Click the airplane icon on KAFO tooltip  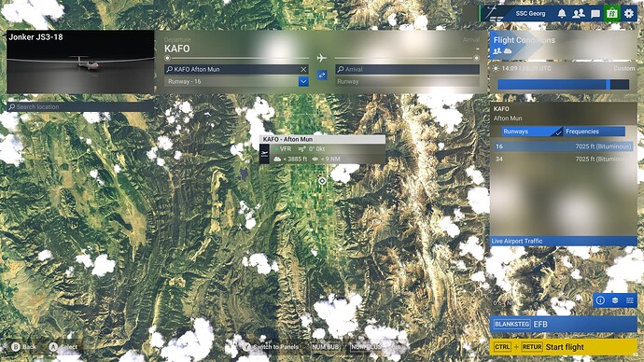(x=264, y=154)
